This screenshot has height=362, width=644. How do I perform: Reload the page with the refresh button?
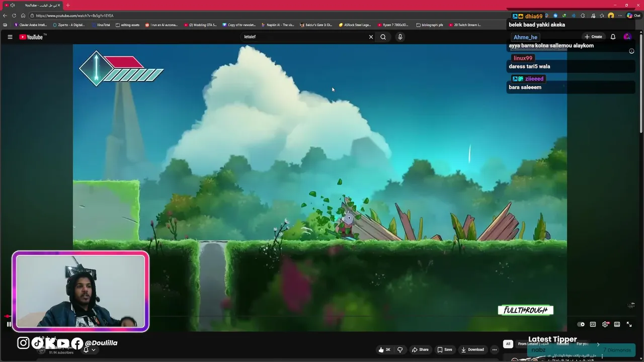tap(14, 16)
